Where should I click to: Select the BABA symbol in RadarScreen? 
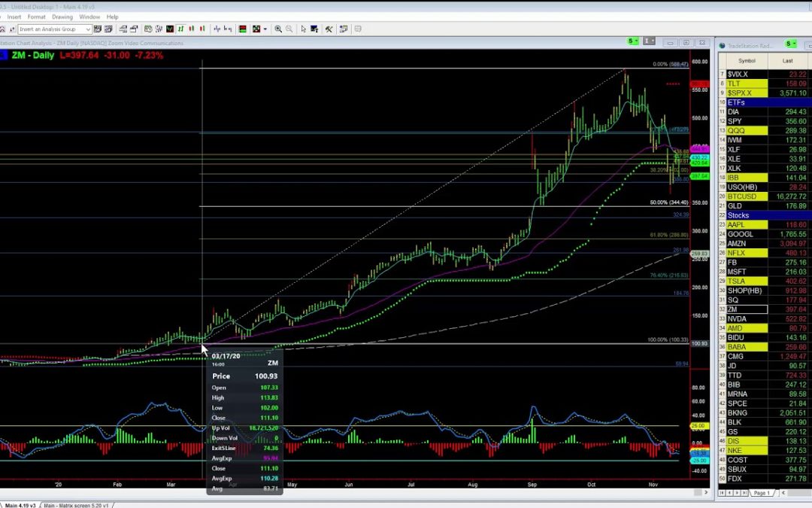pos(747,347)
